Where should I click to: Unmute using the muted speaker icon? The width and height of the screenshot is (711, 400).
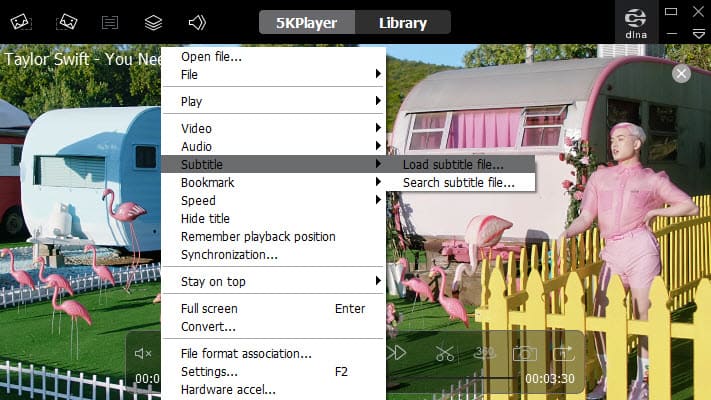point(143,353)
